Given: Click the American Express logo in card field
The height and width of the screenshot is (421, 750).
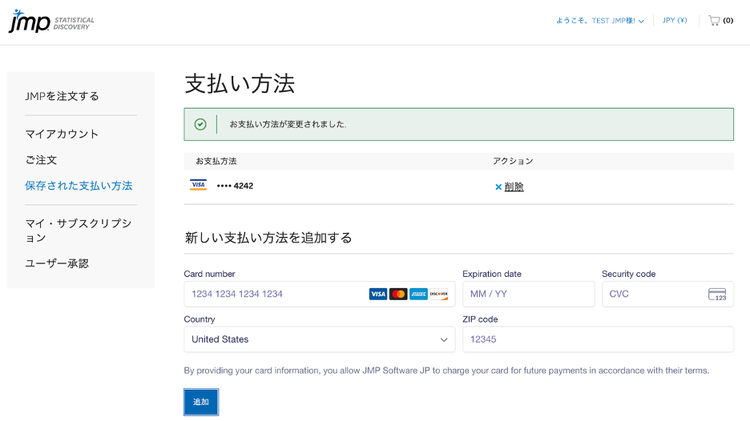Looking at the screenshot, I should coord(418,294).
